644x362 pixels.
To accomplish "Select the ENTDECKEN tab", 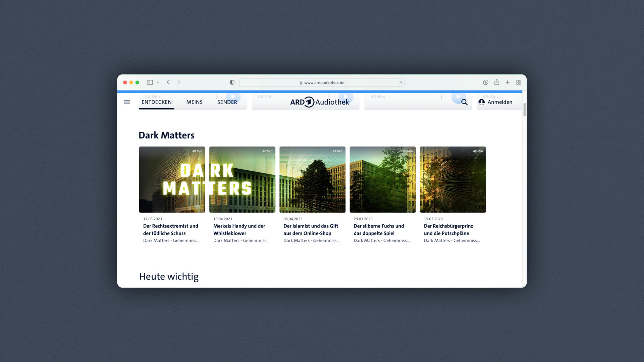I will click(157, 102).
